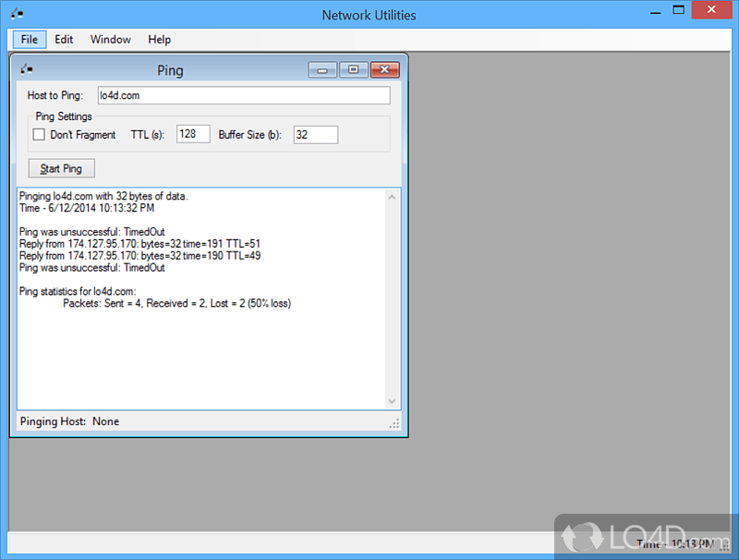This screenshot has width=739, height=560.
Task: Open the File menu
Action: pos(30,40)
